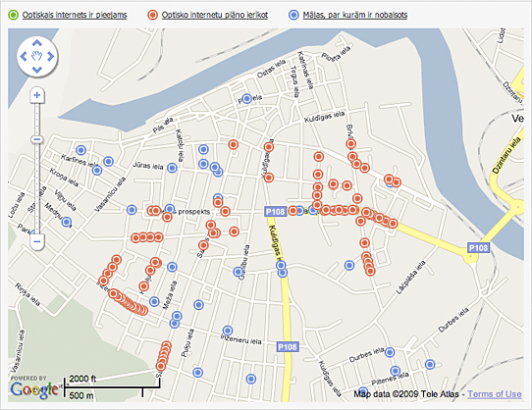The height and width of the screenshot is (410, 532).
Task: Pan the map left with arrow
Action: tap(24, 56)
